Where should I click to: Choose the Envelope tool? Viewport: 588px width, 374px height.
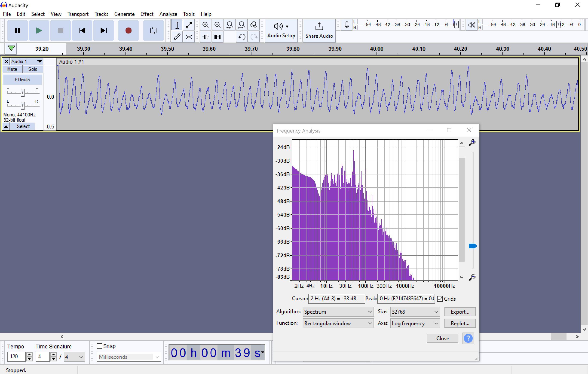[189, 25]
